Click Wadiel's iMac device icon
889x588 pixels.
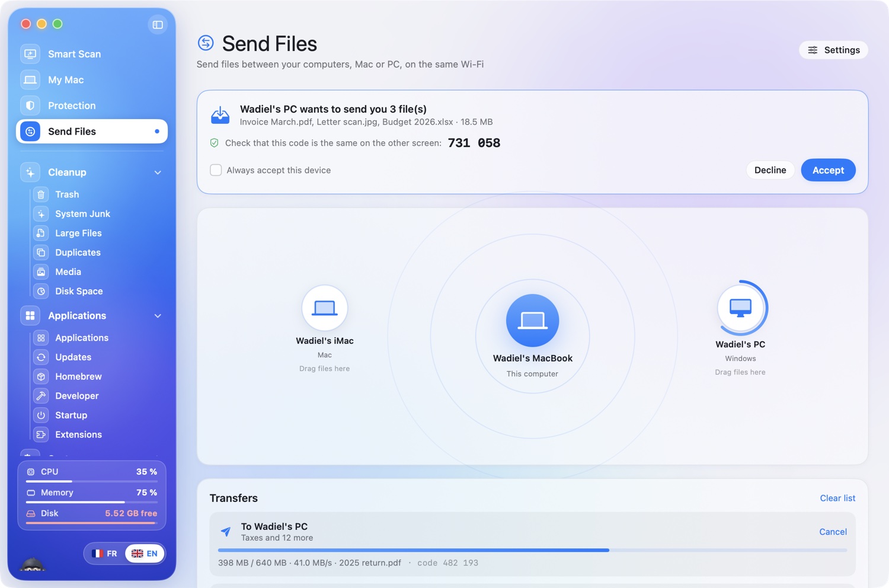pyautogui.click(x=325, y=308)
